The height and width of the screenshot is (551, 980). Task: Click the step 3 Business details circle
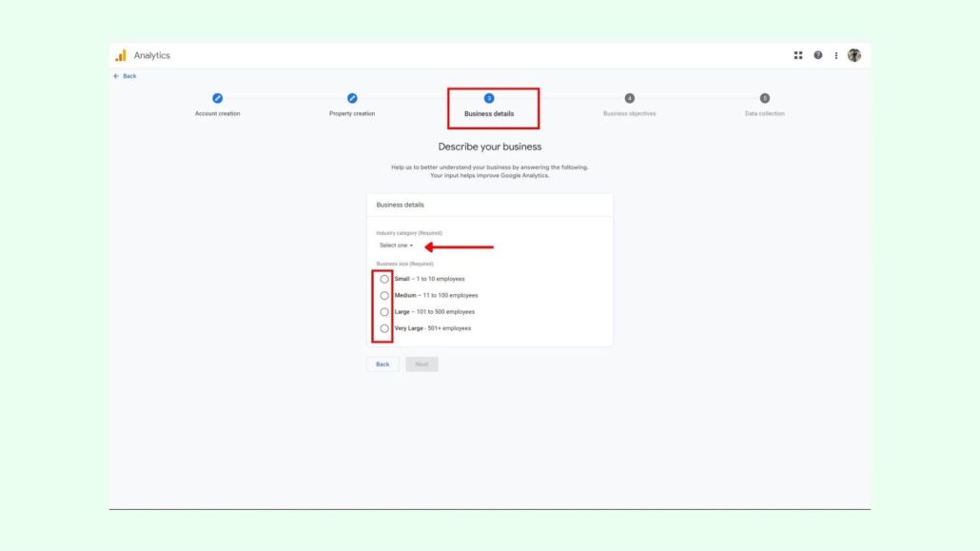click(489, 98)
